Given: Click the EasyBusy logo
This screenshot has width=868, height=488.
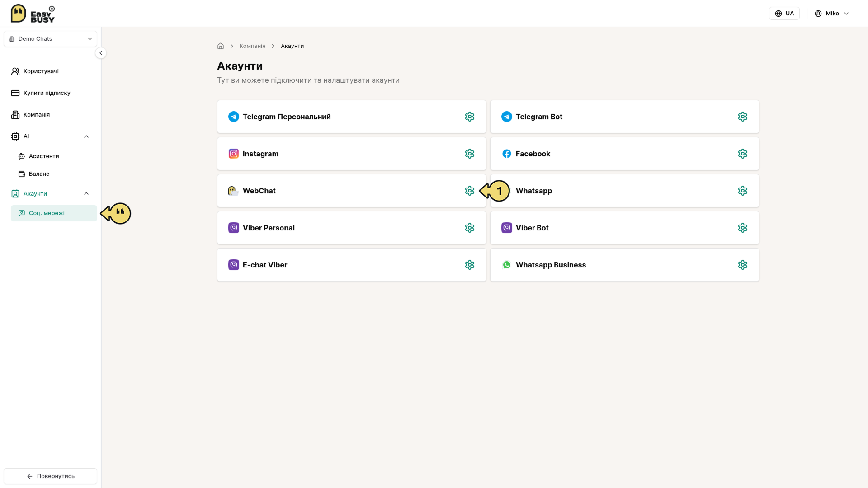Looking at the screenshot, I should tap(33, 14).
